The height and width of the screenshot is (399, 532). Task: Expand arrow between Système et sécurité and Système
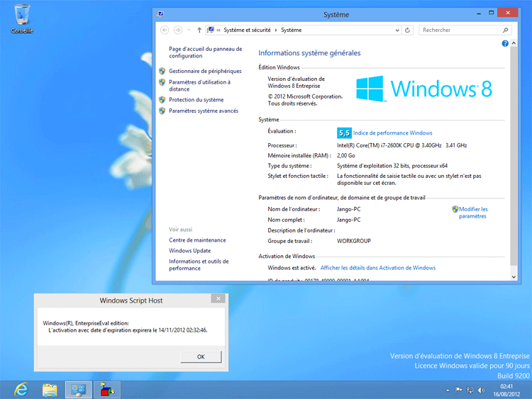coord(276,30)
